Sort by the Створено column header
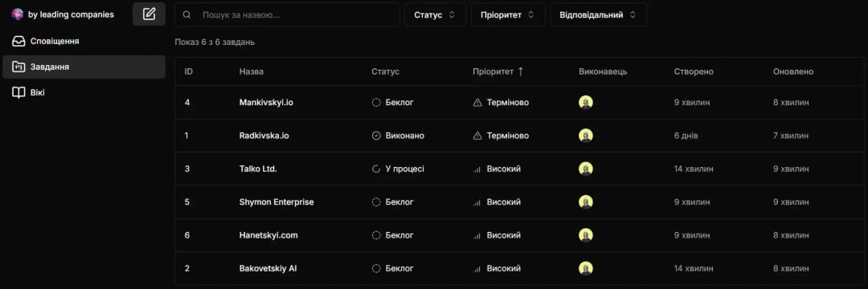This screenshot has width=868, height=289. tap(694, 71)
